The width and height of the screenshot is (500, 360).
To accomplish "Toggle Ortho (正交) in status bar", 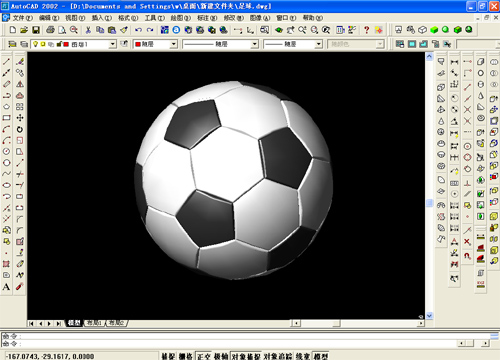I will click(203, 356).
